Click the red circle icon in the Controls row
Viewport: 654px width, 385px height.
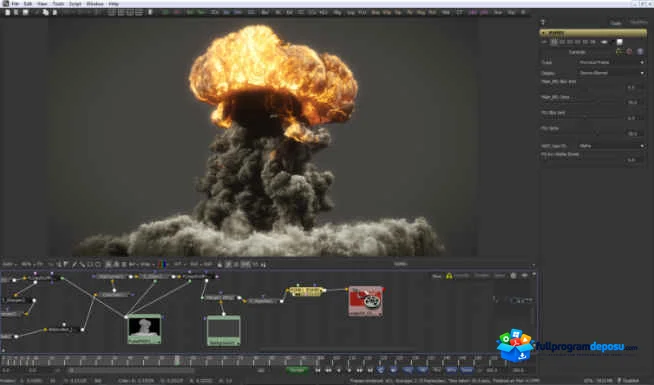pyautogui.click(x=629, y=52)
